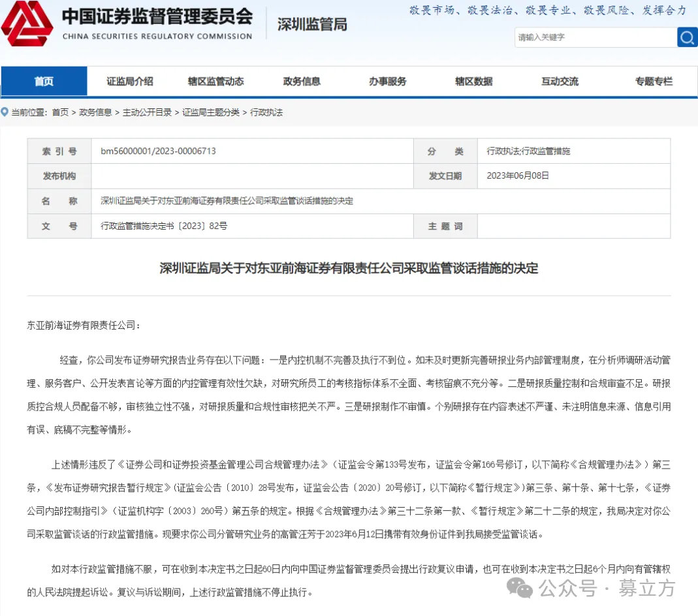Type in the 请输入关键字 search field
The image size is (698, 616).
[x=594, y=37]
